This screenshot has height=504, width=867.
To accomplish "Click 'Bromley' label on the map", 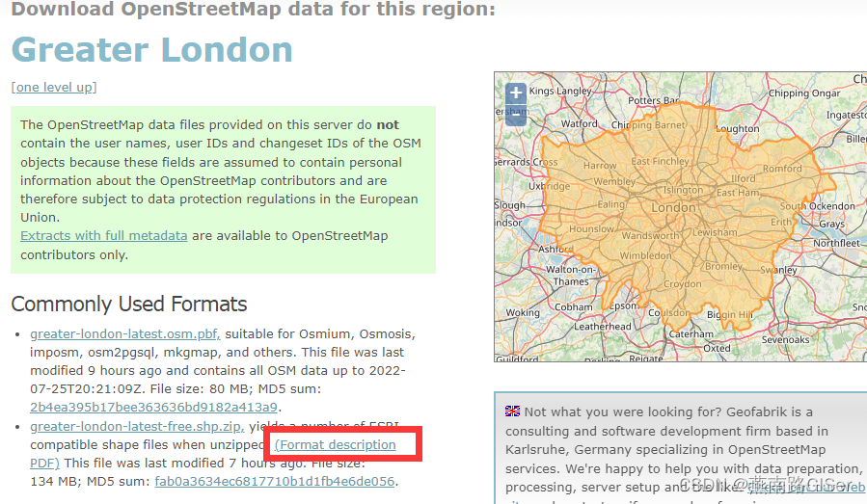I will (x=724, y=266).
